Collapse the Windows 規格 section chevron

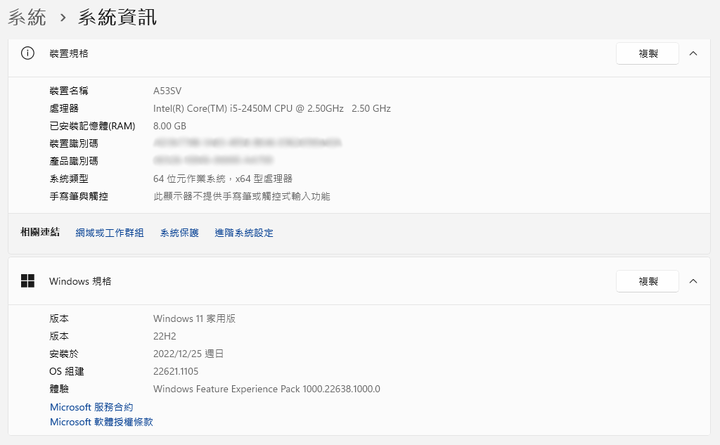(x=693, y=281)
